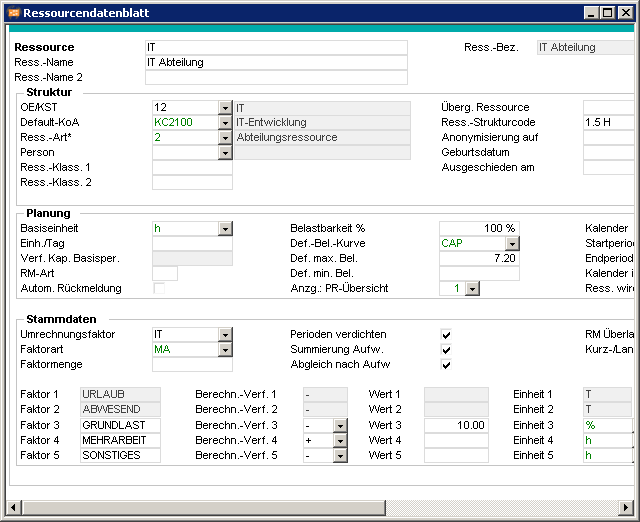Click the Ress.-Klass. 2 input field
The width and height of the screenshot is (640, 522).
[192, 182]
